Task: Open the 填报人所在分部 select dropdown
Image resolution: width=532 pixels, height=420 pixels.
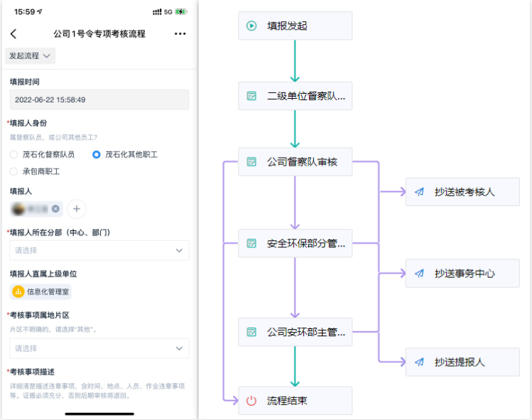Action: pyautogui.click(x=99, y=250)
